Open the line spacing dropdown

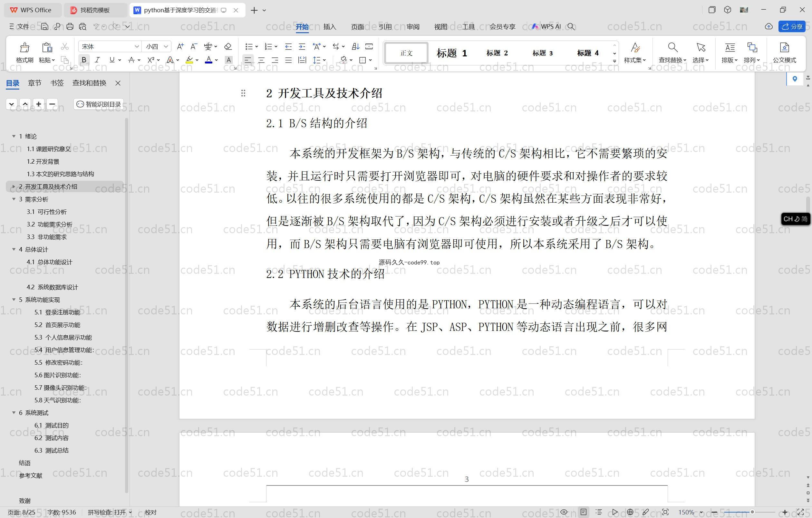pyautogui.click(x=324, y=60)
